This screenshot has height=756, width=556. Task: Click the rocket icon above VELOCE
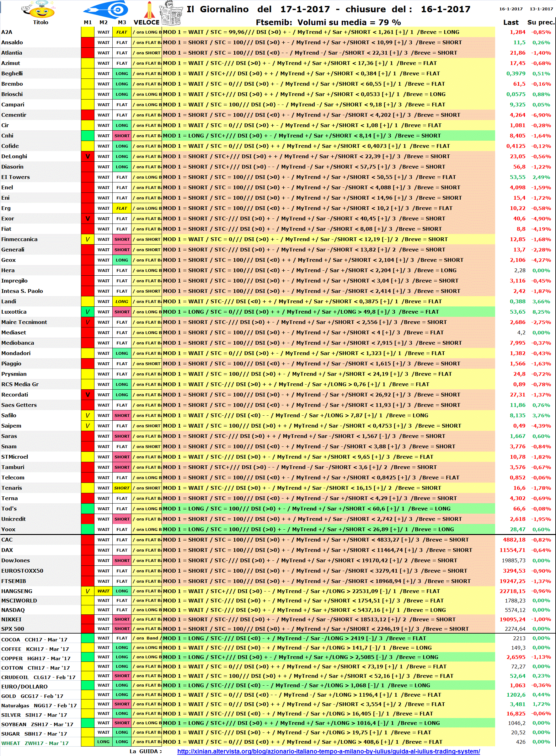149,9
